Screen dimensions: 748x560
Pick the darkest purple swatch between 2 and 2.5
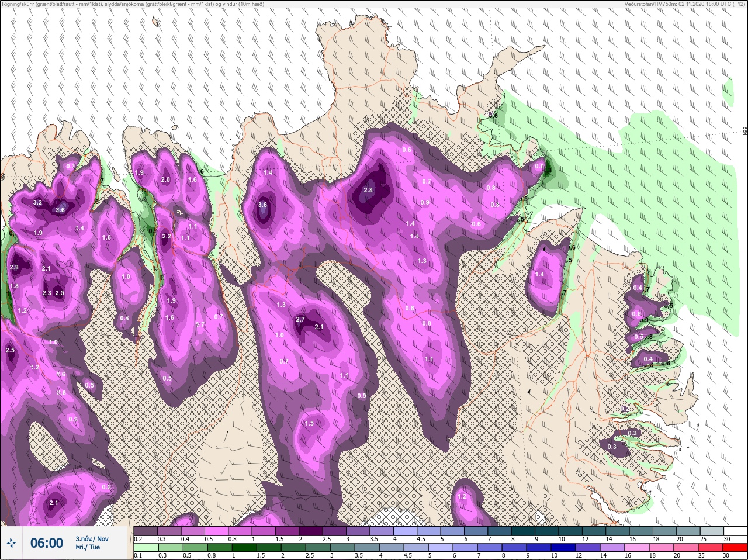[312, 531]
